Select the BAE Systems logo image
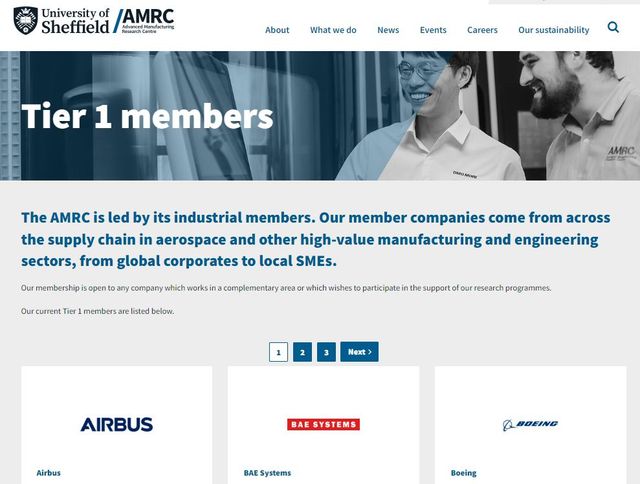The height and width of the screenshot is (484, 640). [x=323, y=424]
